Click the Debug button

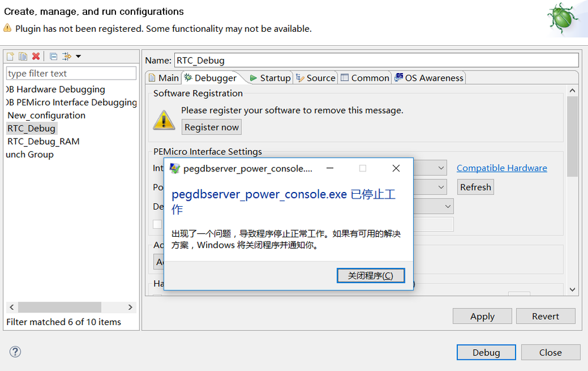486,352
